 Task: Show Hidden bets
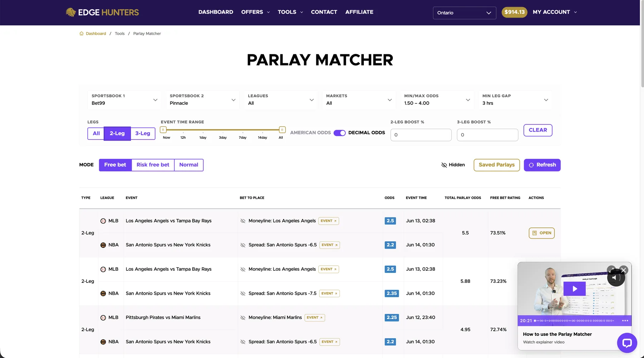tap(453, 165)
